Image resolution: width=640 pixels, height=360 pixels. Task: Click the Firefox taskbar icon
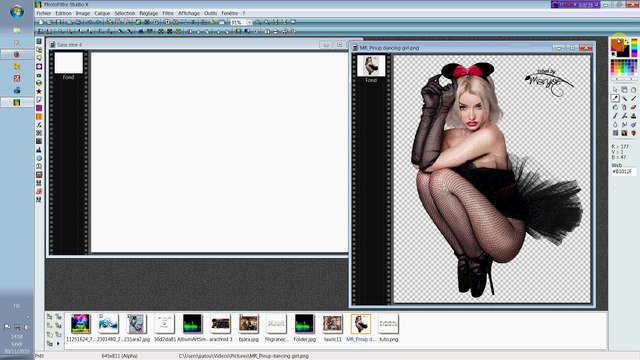[17, 54]
